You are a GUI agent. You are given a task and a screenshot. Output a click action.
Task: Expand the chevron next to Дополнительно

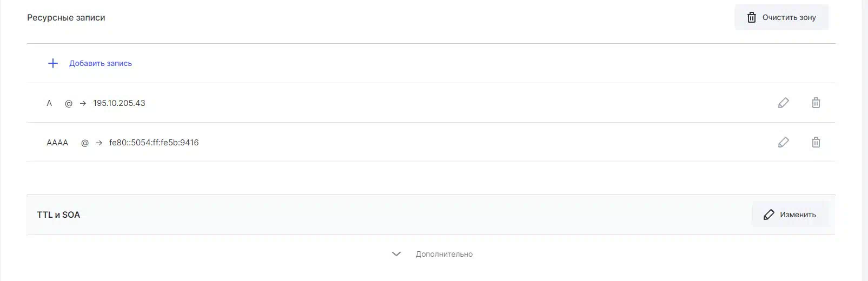coord(396,254)
